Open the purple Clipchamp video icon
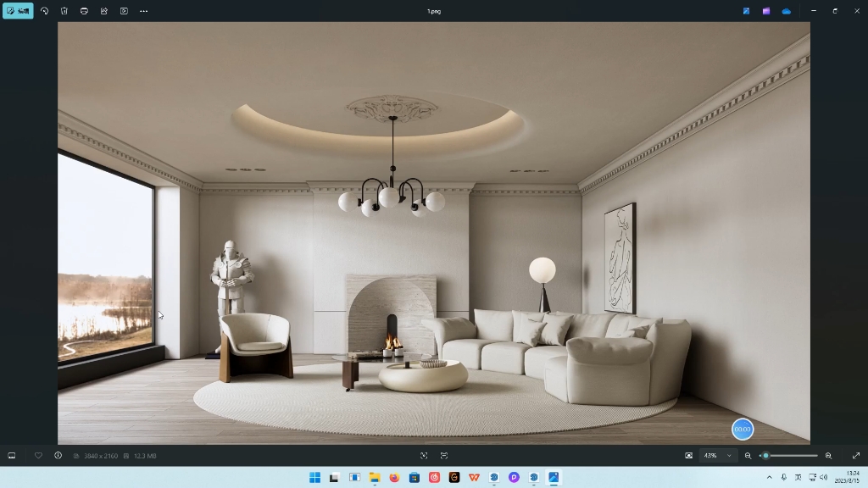The width and height of the screenshot is (868, 488). [x=766, y=11]
